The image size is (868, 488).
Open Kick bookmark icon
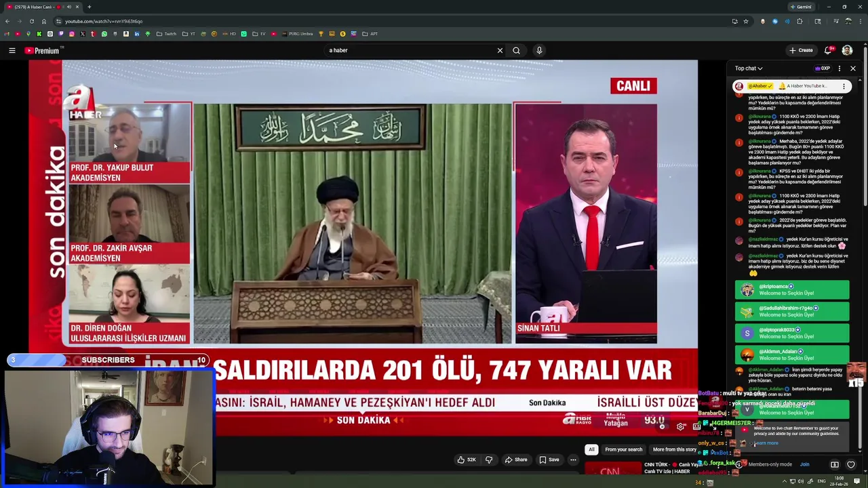pyautogui.click(x=39, y=33)
